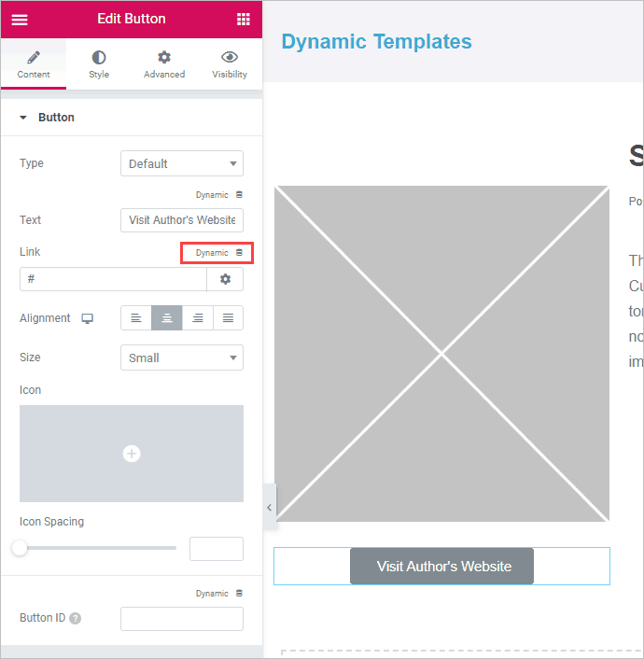Open the Type dropdown

[x=182, y=163]
